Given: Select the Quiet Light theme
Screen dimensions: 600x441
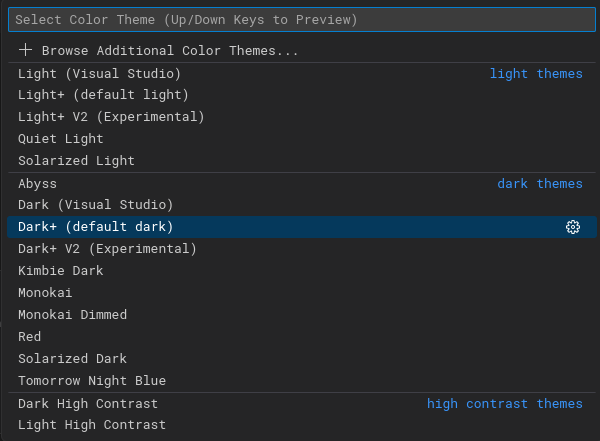Looking at the screenshot, I should (302, 139).
